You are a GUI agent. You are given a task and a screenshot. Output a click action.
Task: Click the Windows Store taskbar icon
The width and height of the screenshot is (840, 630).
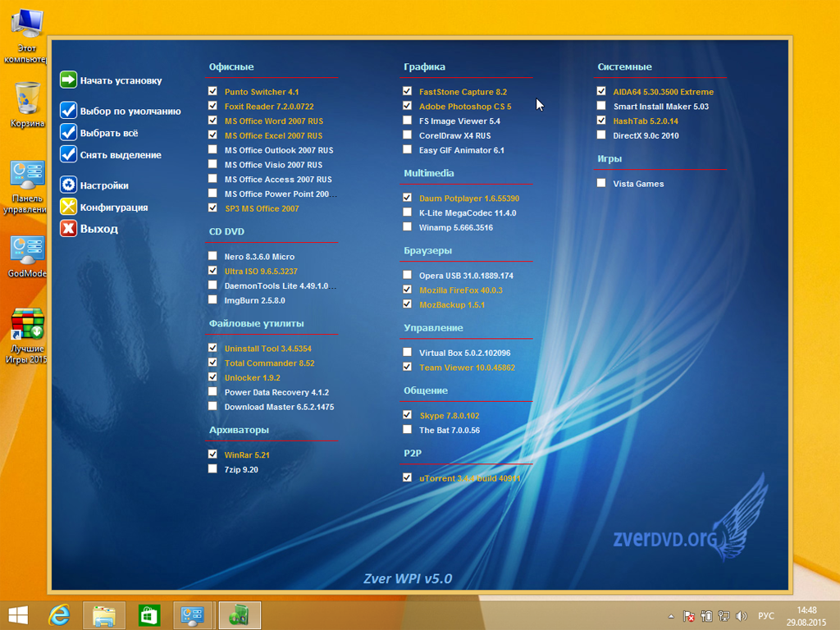148,615
